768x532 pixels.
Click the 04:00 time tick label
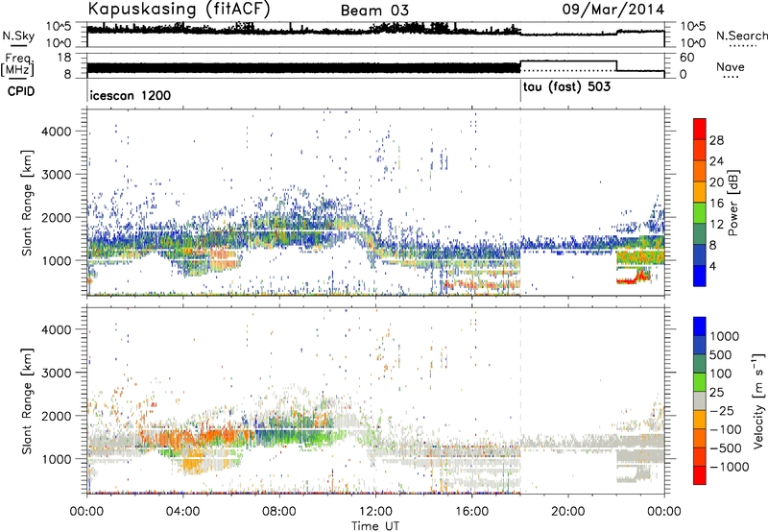click(182, 512)
